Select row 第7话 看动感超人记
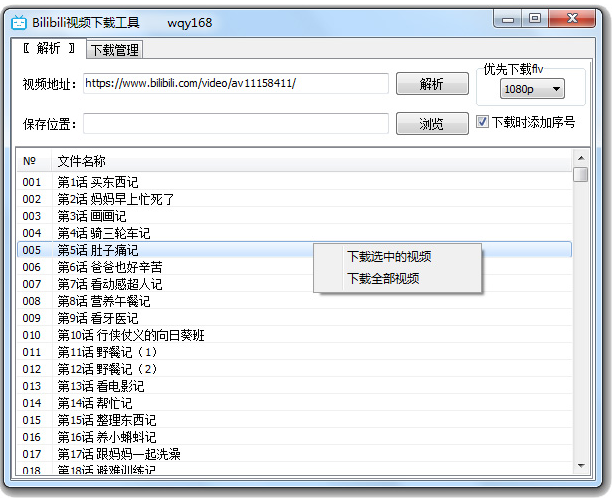The height and width of the screenshot is (499, 613). tap(294, 284)
